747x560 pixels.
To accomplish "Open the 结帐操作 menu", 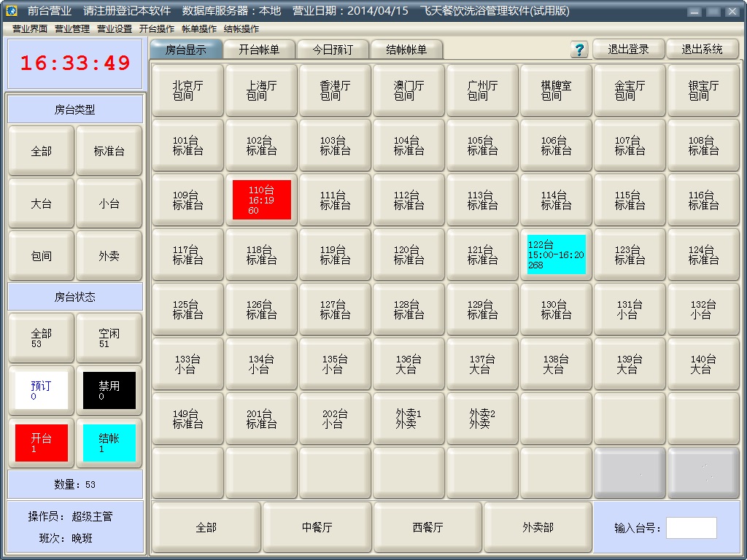I will tap(241, 29).
